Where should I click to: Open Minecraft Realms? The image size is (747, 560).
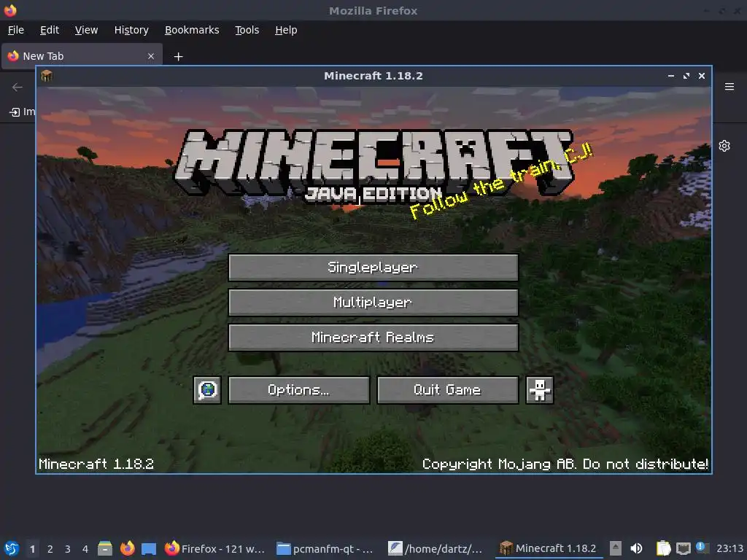(x=373, y=338)
